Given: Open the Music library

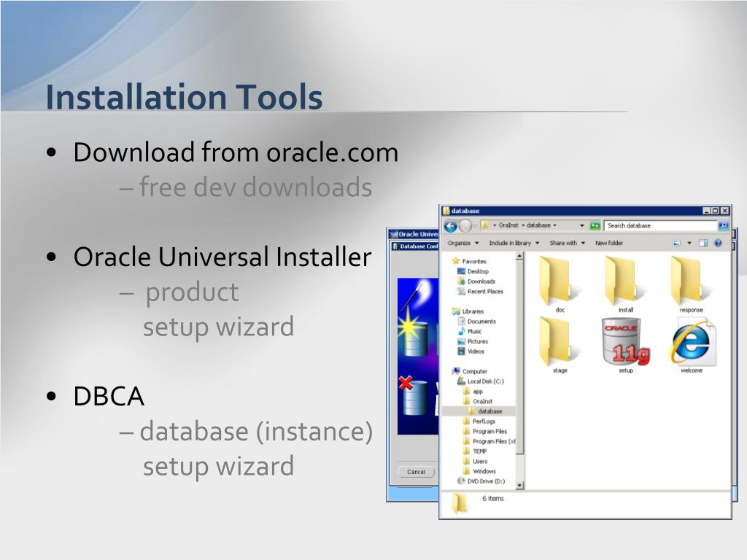Looking at the screenshot, I should 470,332.
